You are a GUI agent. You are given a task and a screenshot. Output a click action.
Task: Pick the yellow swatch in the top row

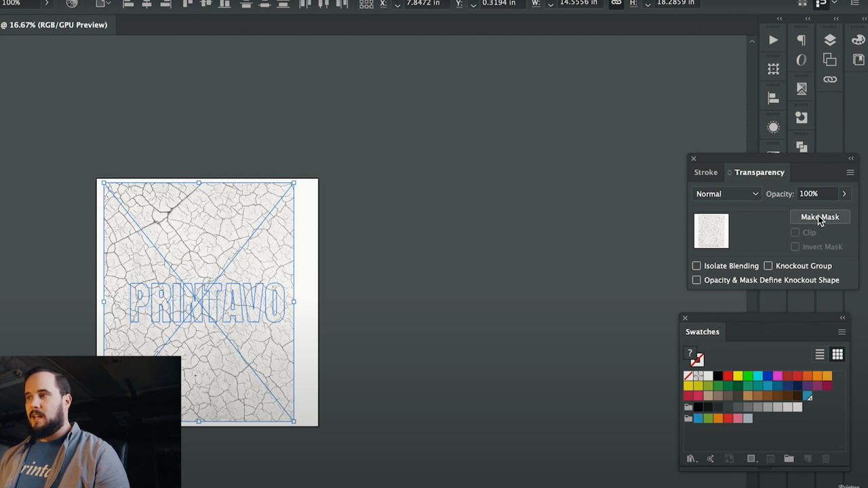point(738,375)
